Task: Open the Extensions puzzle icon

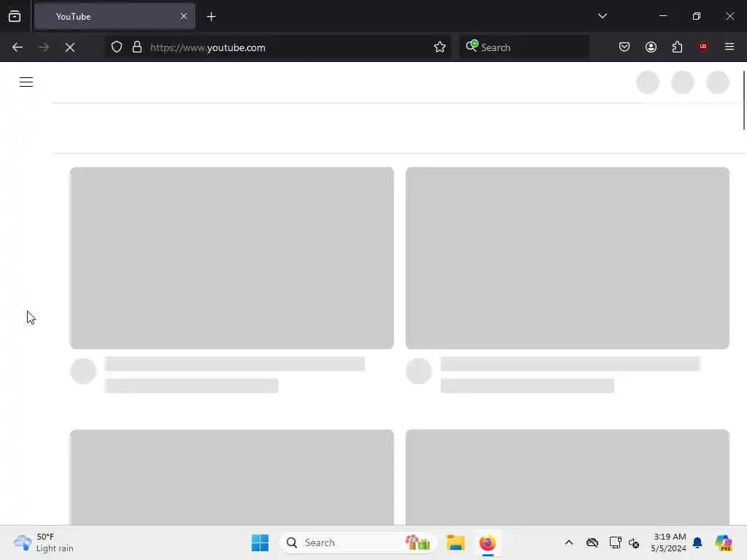Action: [x=677, y=47]
